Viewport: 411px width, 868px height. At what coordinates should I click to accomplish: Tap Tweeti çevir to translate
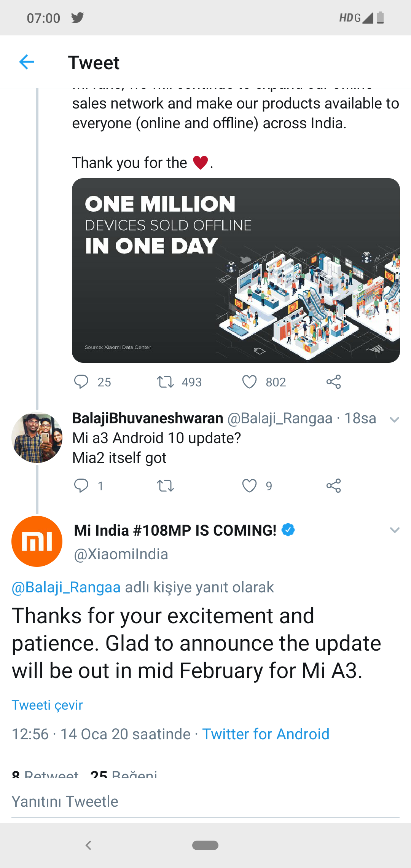click(x=47, y=705)
